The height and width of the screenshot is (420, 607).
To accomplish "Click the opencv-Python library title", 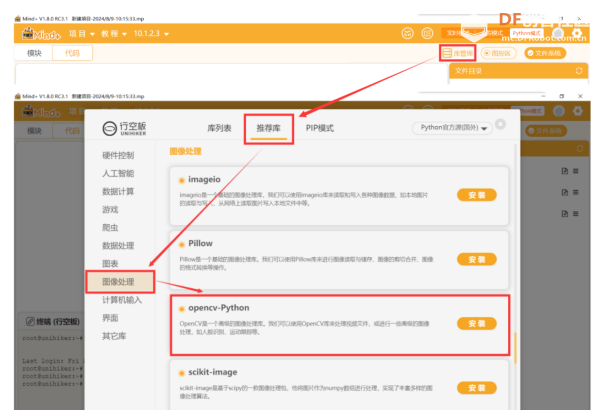I will coord(219,308).
